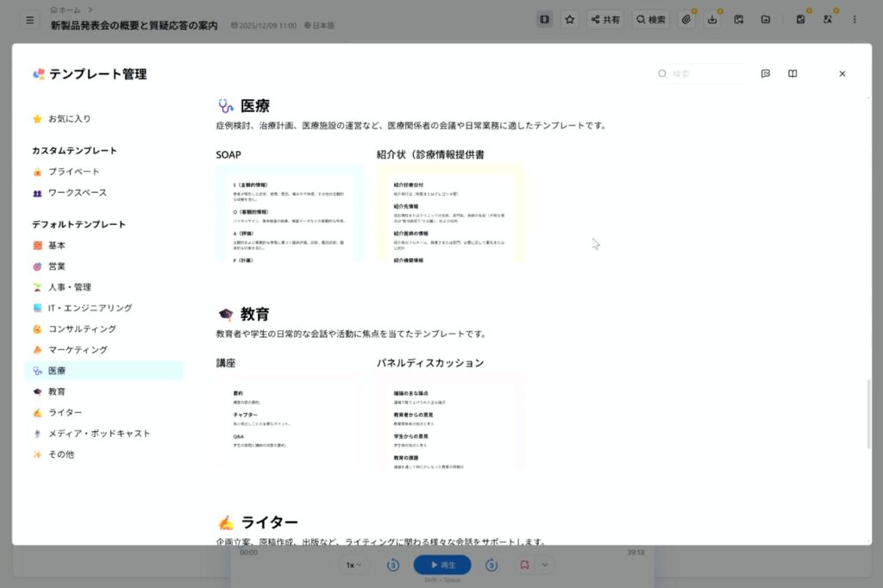Expand the chevron next to bookmark icon

[x=544, y=565]
